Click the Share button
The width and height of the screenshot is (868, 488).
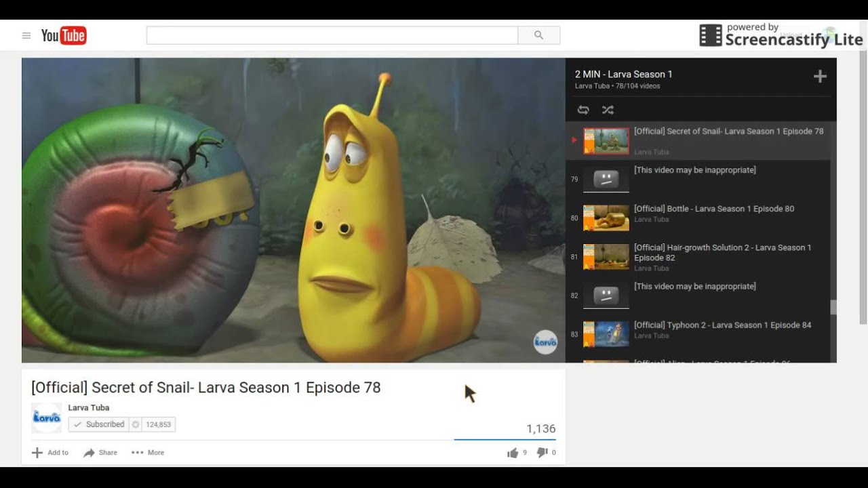click(x=100, y=453)
